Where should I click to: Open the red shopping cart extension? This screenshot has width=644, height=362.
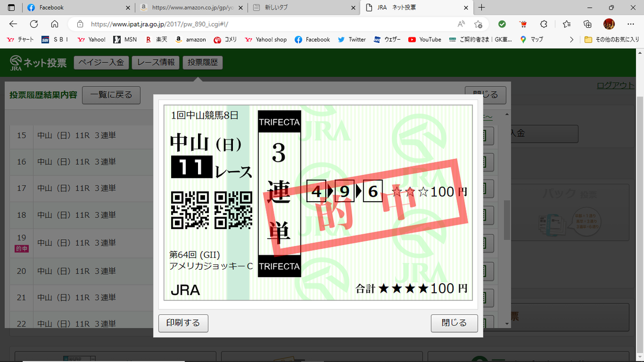pyautogui.click(x=523, y=24)
